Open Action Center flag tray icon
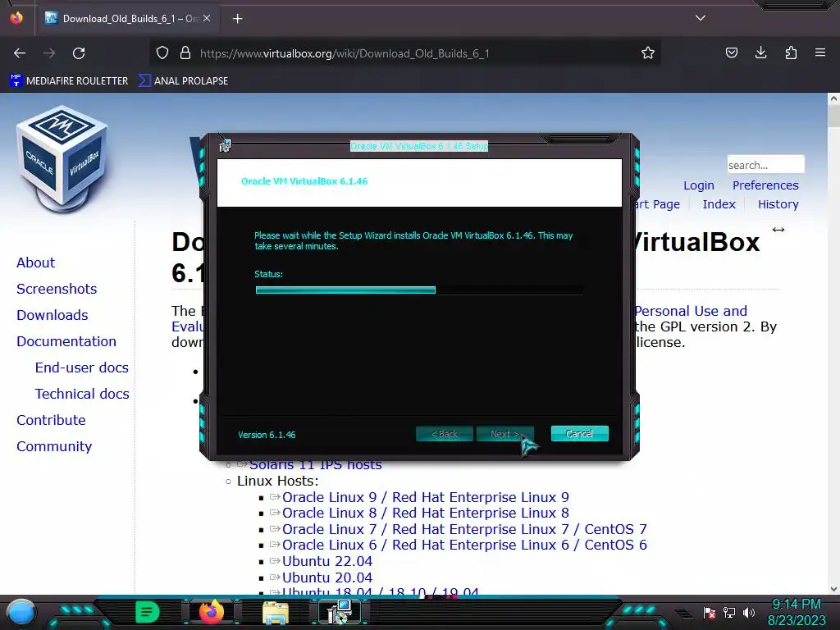 click(710, 613)
